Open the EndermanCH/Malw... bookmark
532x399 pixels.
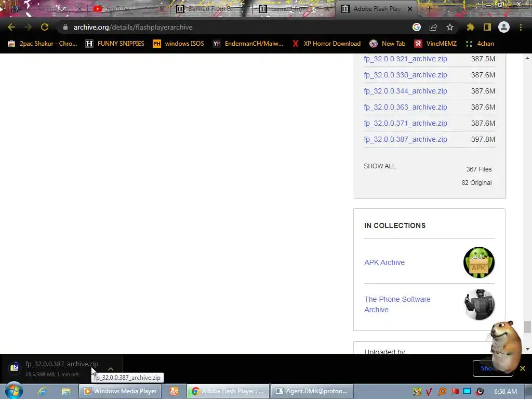(248, 44)
